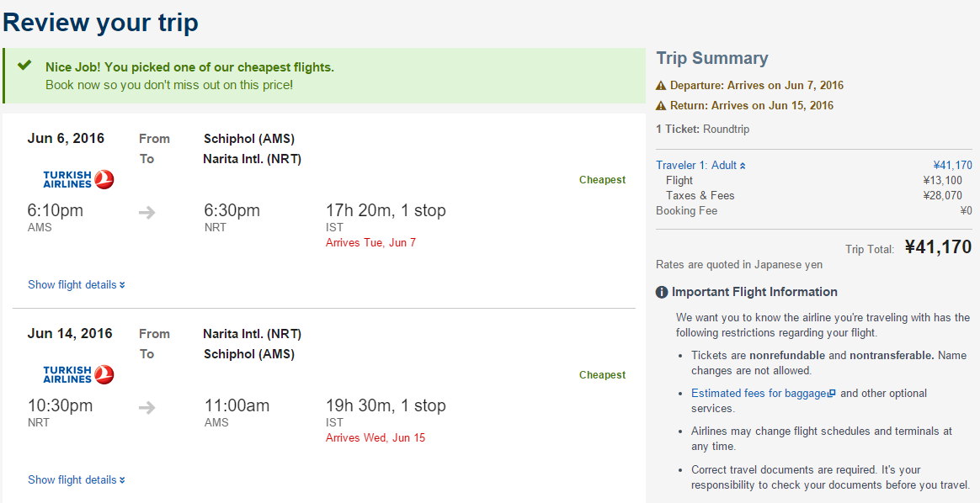The height and width of the screenshot is (503, 980).
Task: Open the Estimated fees for baggage link
Action: tap(759, 393)
